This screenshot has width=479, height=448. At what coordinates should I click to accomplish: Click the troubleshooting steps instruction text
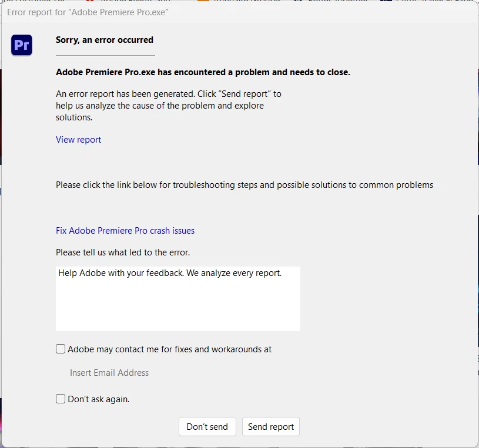(244, 185)
